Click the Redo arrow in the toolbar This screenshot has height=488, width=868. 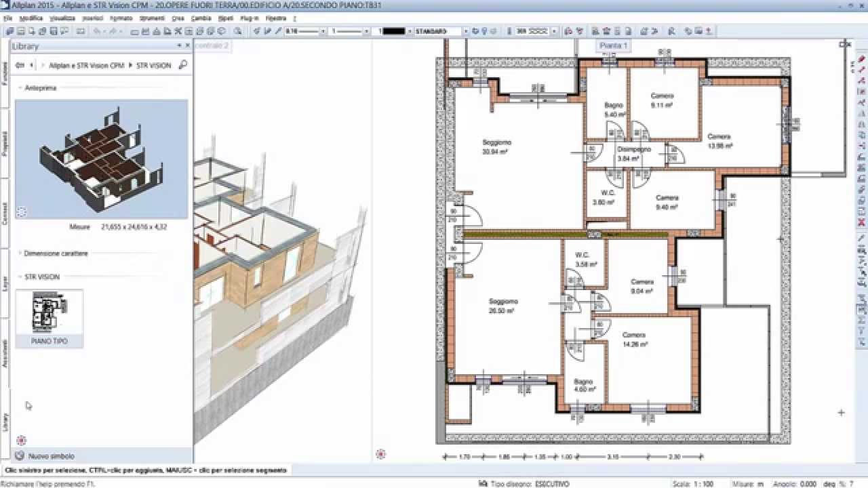[x=113, y=31]
